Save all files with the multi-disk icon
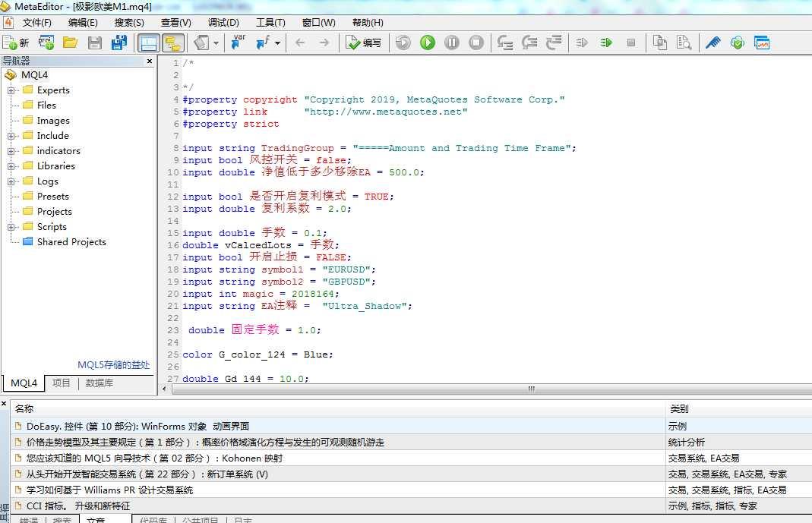Viewport: 812px width, 523px height. point(119,43)
